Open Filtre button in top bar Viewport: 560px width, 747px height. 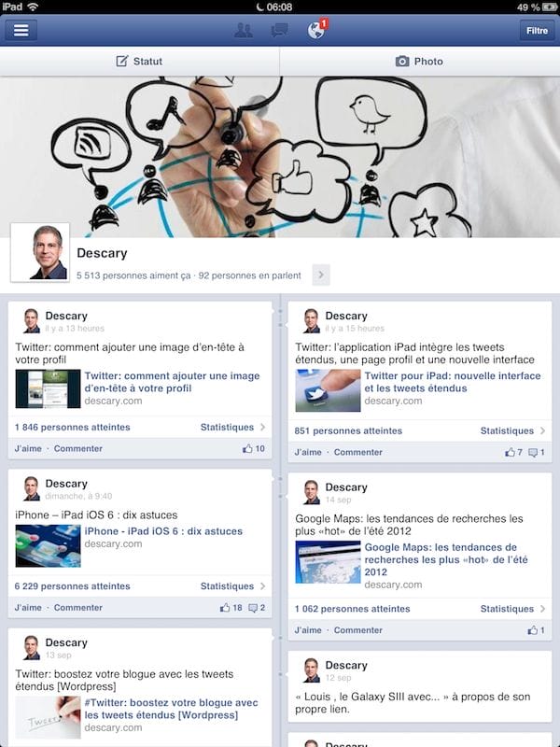tap(538, 30)
